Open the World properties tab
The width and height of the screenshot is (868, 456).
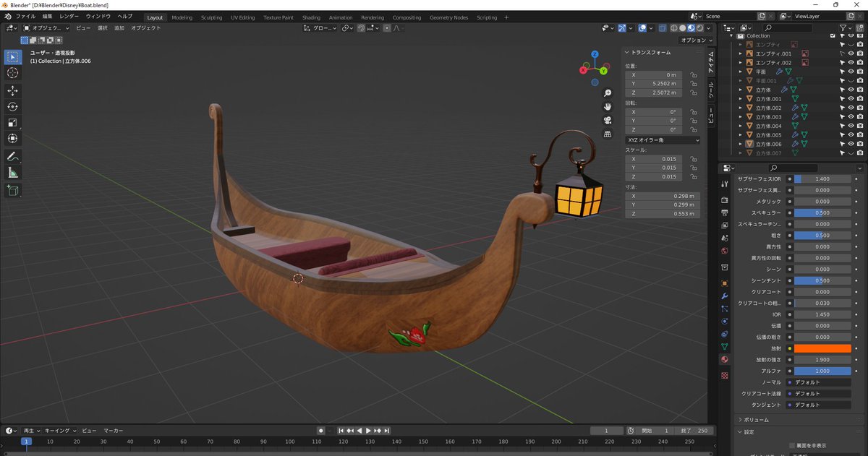click(725, 251)
